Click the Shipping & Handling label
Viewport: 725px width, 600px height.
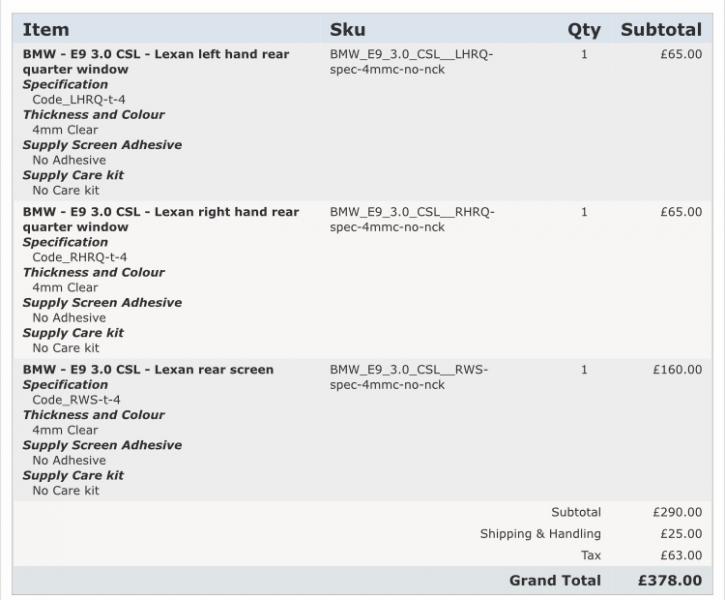(x=540, y=534)
